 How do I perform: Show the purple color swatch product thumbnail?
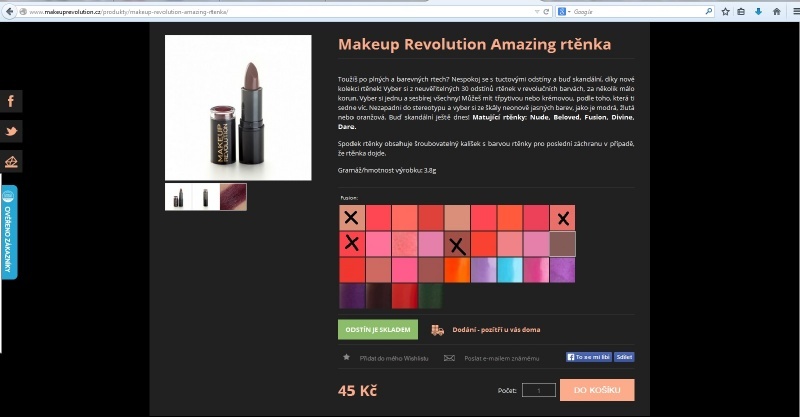(233, 197)
